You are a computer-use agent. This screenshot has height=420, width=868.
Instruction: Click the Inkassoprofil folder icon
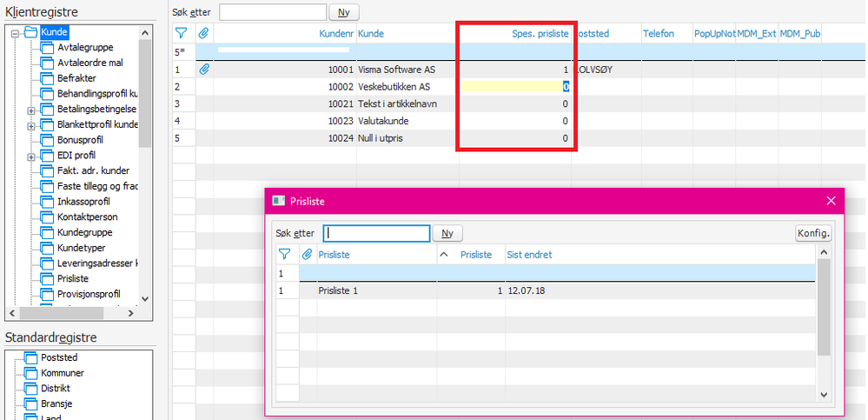(48, 202)
